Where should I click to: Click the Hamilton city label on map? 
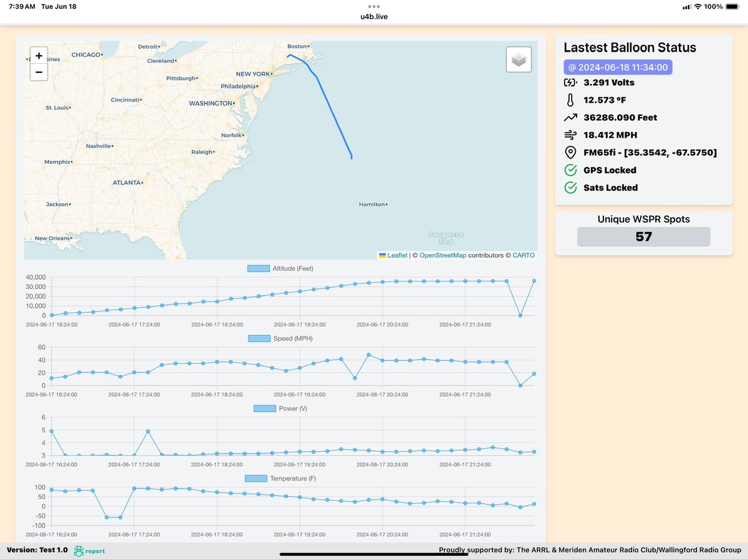pyautogui.click(x=373, y=204)
